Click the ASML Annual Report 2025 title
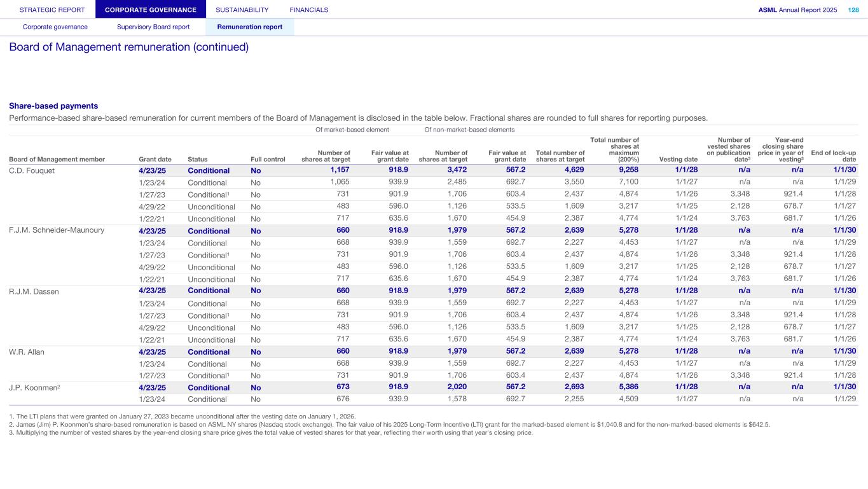The height and width of the screenshot is (489, 868). [x=797, y=10]
